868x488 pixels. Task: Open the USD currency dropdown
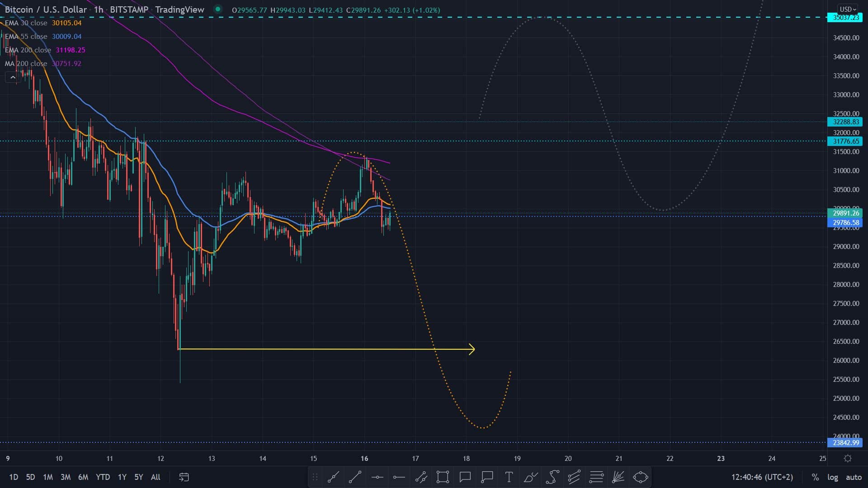(x=847, y=9)
